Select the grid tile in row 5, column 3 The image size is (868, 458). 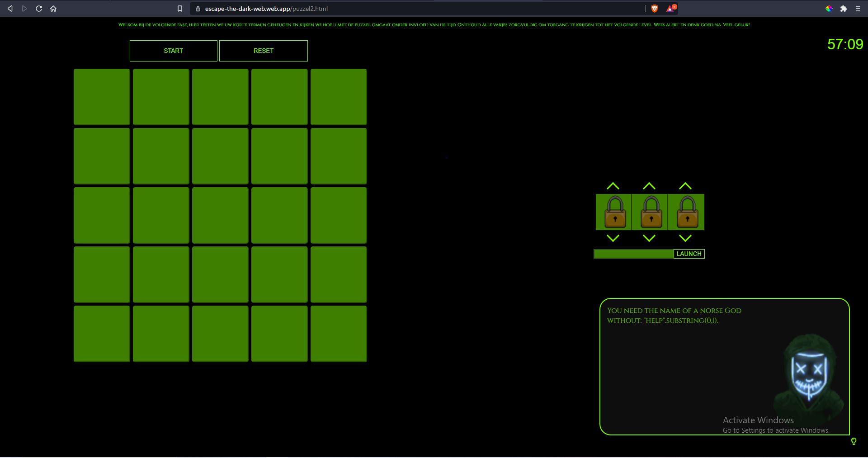220,334
